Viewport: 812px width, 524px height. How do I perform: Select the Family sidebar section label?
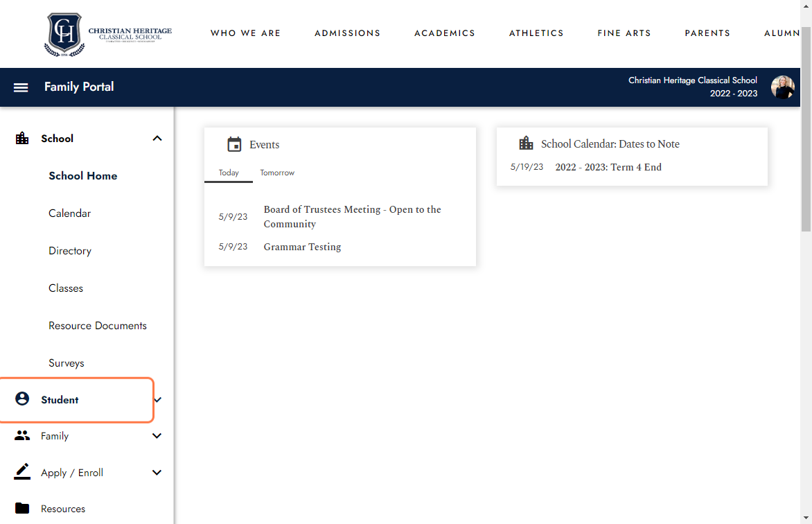pos(54,436)
